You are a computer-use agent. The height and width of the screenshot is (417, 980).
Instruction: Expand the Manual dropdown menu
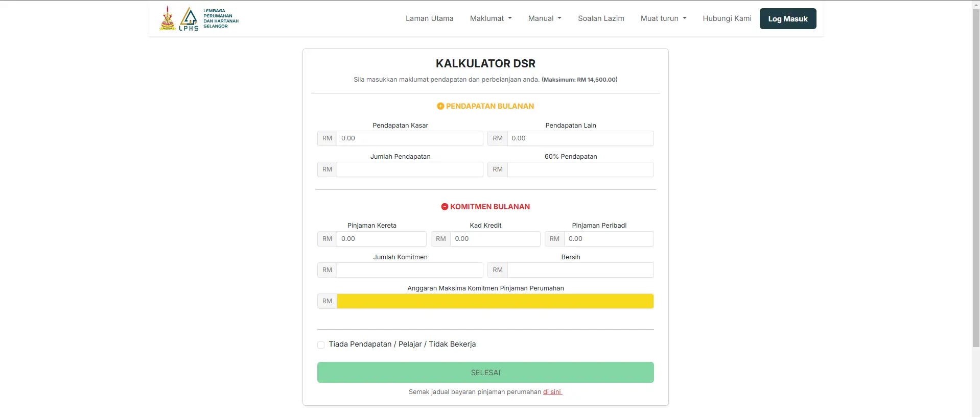(545, 18)
